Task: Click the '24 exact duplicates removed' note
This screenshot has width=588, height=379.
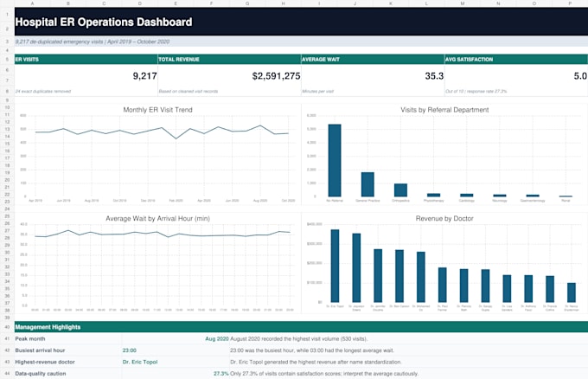Action: click(43, 91)
